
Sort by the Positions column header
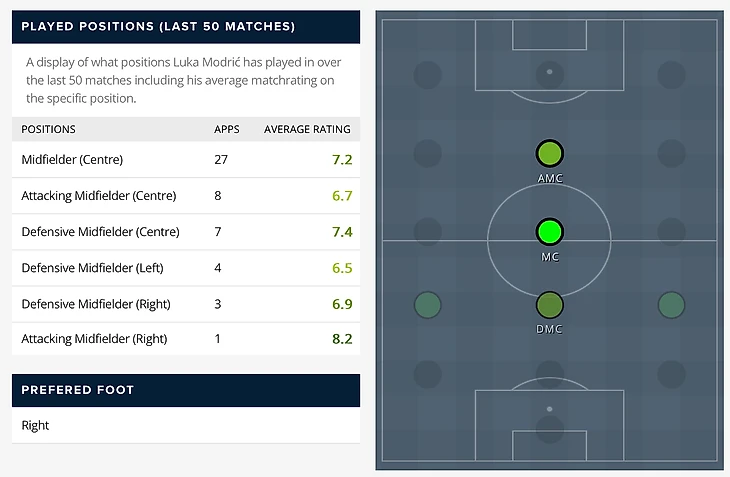48,129
